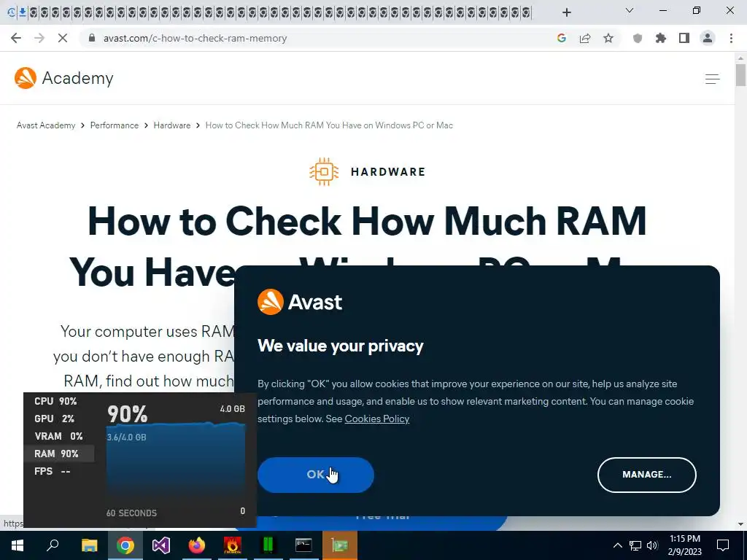Click the share page icon
747x560 pixels.
[585, 38]
